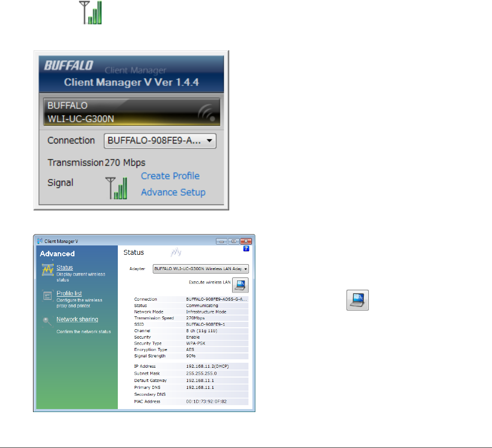Screen dimensions: 492x448
Task: Click the Client Manager V title bar icon
Action: pyautogui.click(x=40, y=241)
